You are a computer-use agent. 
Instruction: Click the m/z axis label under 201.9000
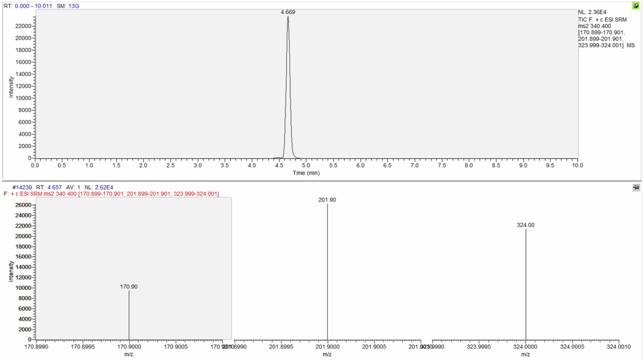(x=327, y=354)
